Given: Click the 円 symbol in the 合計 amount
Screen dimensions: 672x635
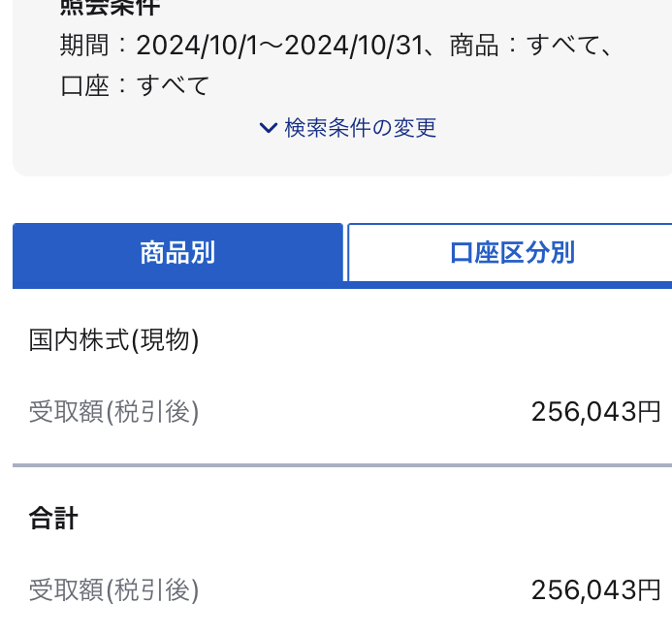Looking at the screenshot, I should coord(649,590).
